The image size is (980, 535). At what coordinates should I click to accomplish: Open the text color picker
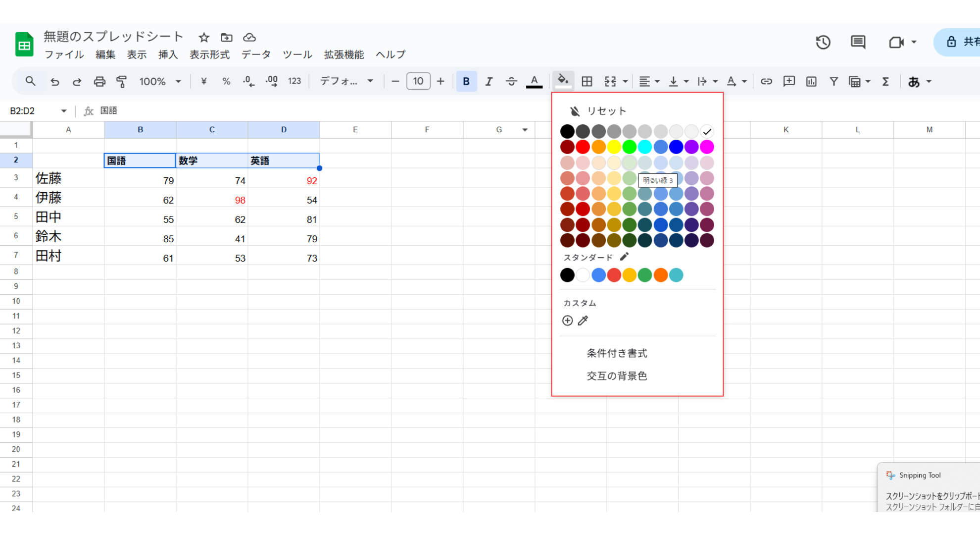pos(534,82)
